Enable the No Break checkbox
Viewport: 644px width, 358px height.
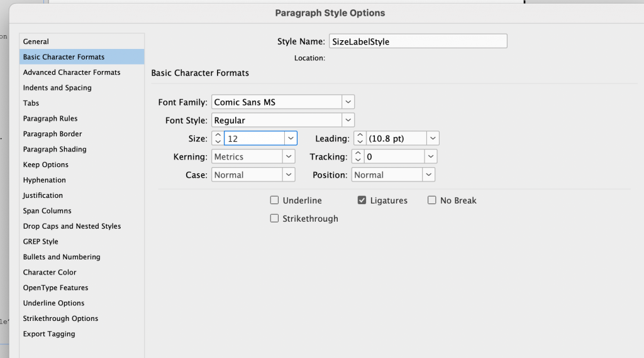click(431, 200)
